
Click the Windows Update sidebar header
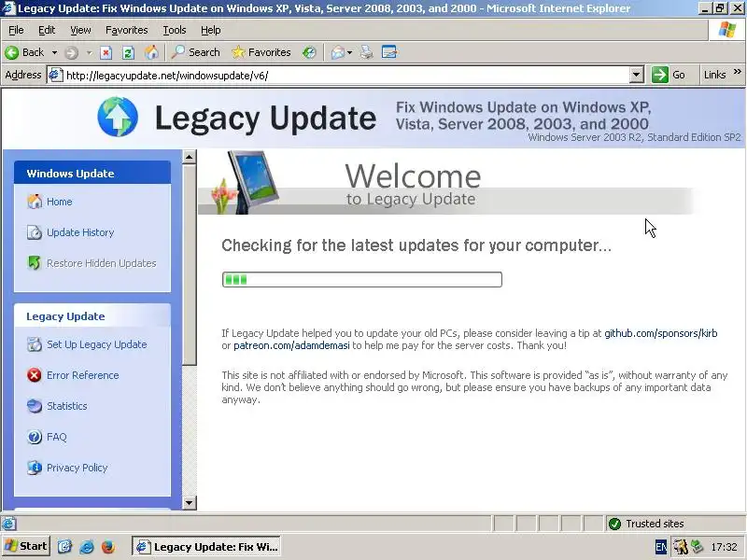(92, 174)
